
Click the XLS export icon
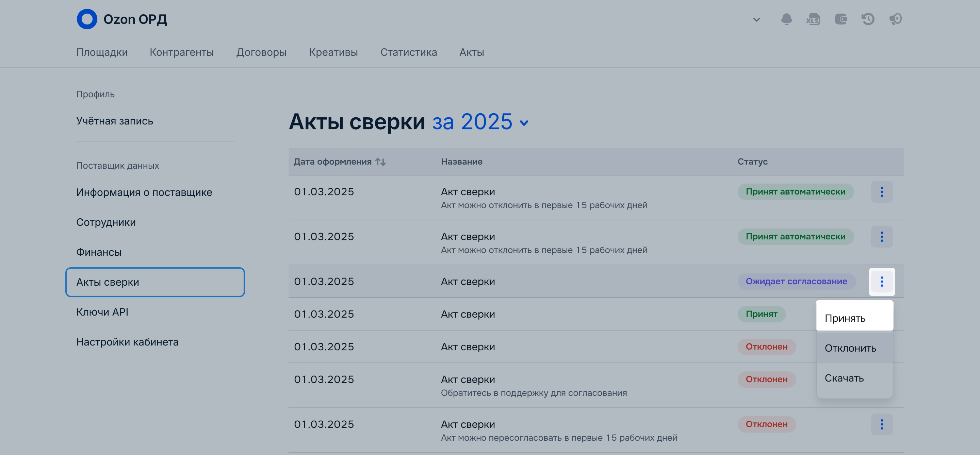(813, 19)
